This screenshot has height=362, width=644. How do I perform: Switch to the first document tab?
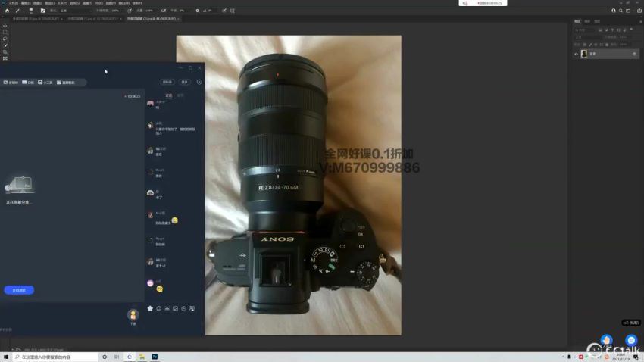(x=36, y=19)
